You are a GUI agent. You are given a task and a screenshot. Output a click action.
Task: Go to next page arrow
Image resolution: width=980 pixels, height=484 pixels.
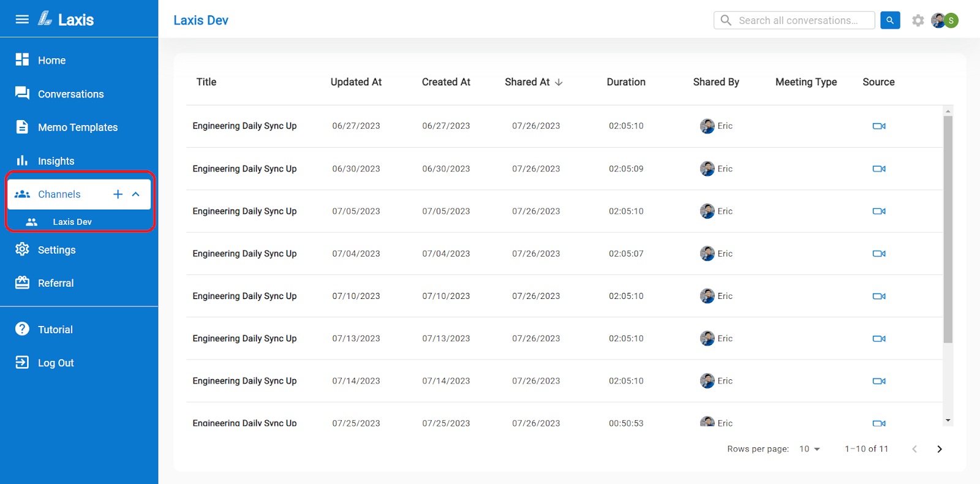(x=940, y=449)
